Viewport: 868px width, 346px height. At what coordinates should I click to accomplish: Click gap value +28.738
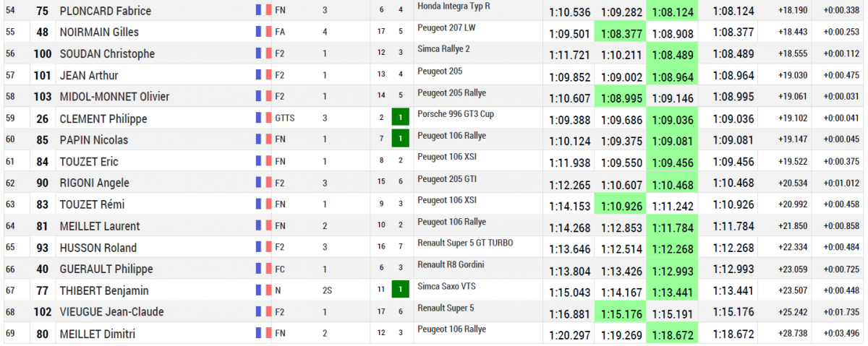(793, 334)
